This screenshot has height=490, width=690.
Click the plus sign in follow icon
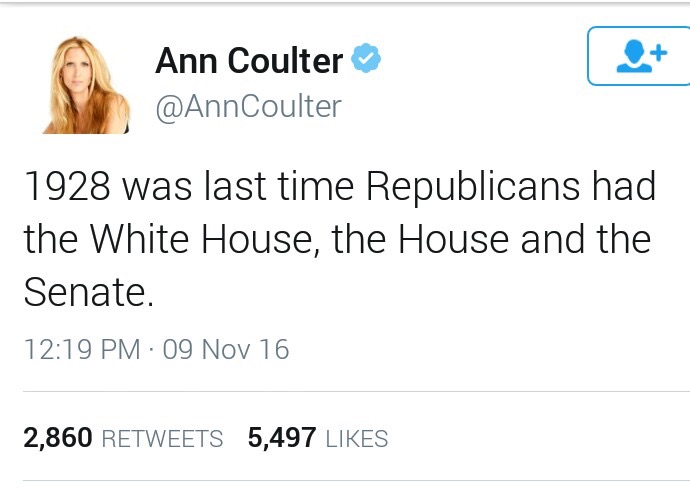(659, 52)
